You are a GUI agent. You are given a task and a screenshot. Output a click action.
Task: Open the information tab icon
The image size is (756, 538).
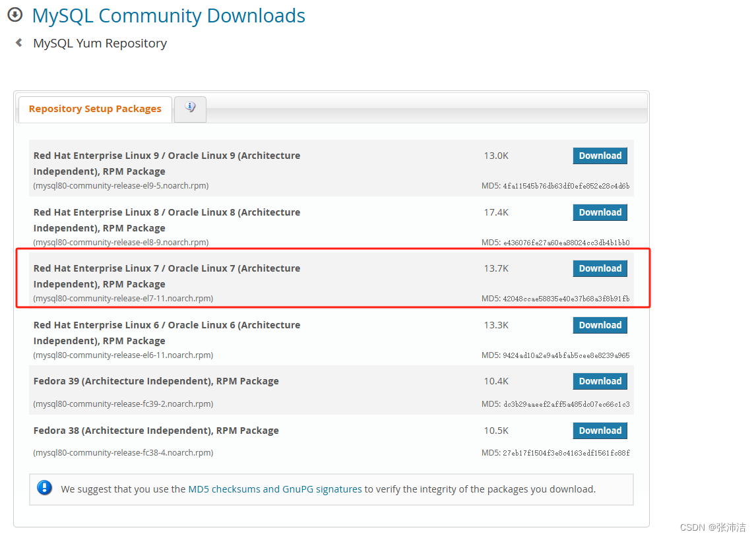point(190,107)
